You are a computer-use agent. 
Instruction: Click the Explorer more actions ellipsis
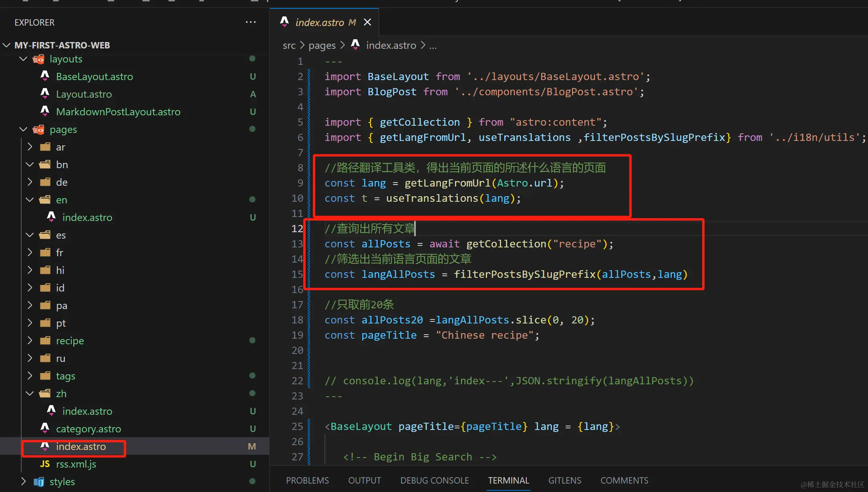coord(251,22)
